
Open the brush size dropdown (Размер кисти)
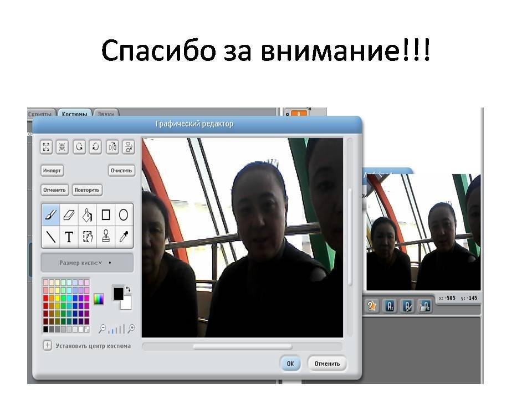tap(87, 263)
